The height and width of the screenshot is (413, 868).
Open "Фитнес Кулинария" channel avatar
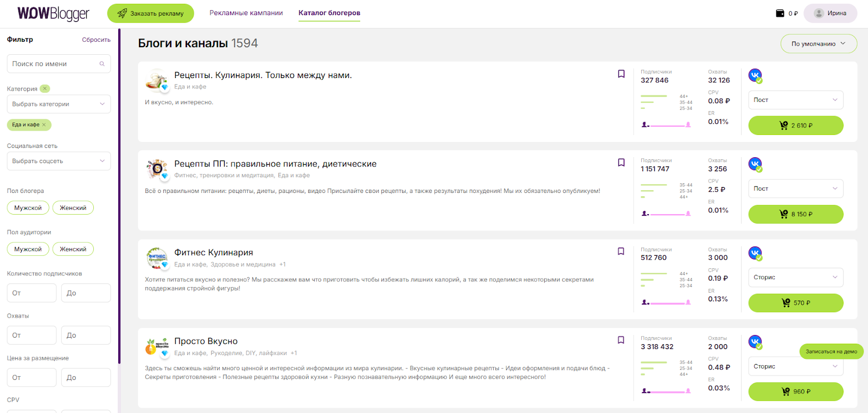click(157, 257)
